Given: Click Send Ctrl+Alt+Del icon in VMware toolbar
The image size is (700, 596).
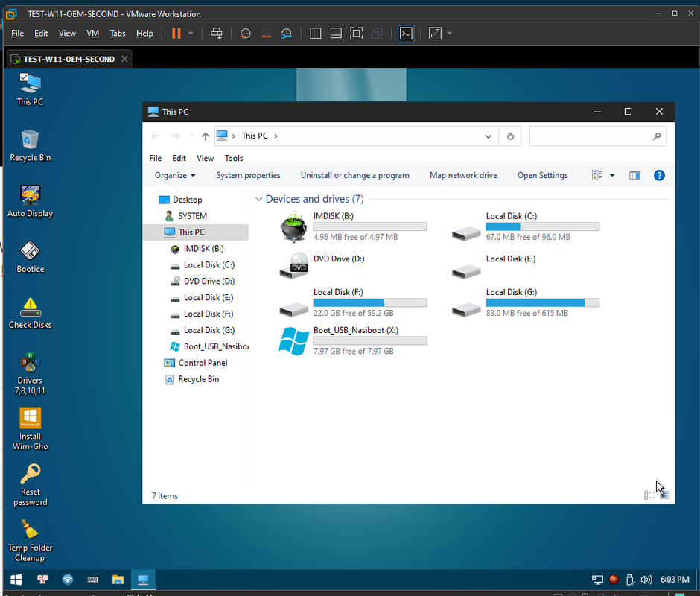Looking at the screenshot, I should point(217,34).
